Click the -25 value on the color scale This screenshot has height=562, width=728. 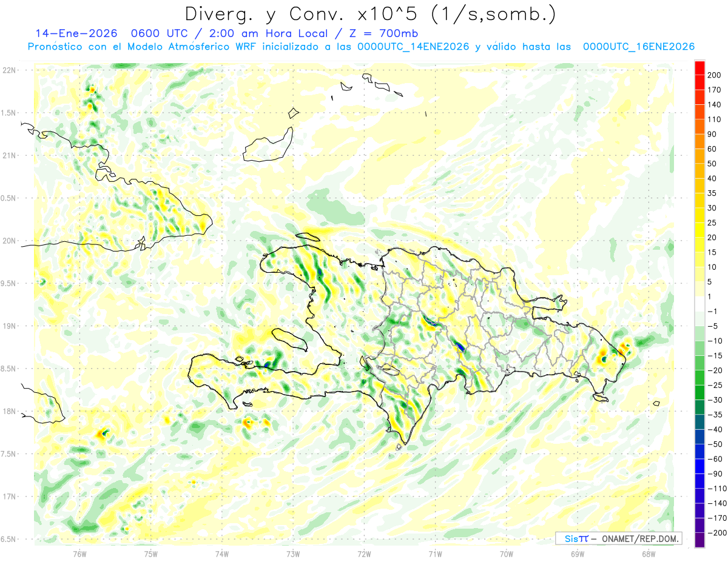coord(716,386)
